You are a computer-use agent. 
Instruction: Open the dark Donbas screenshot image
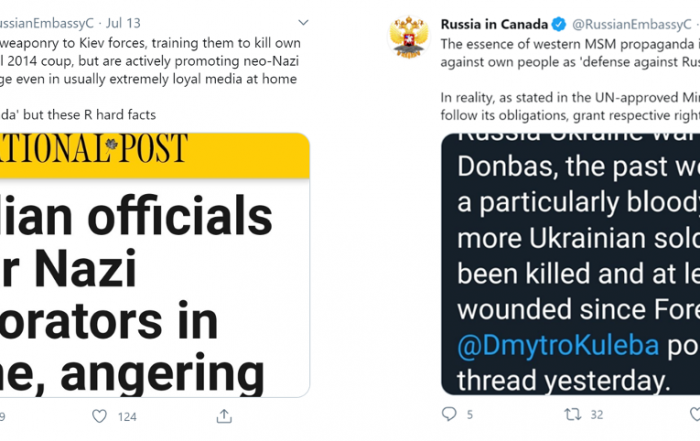tap(571, 264)
